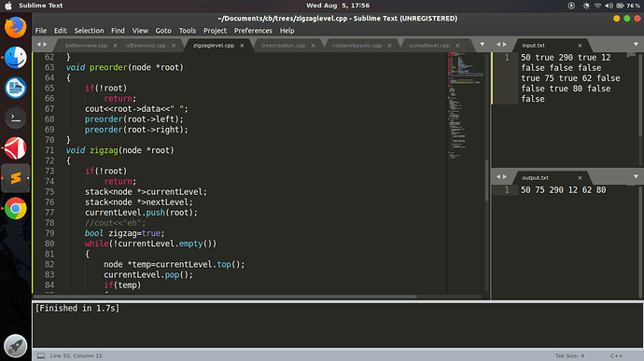Open the Tools menu
This screenshot has width=644, height=361.
[188, 31]
